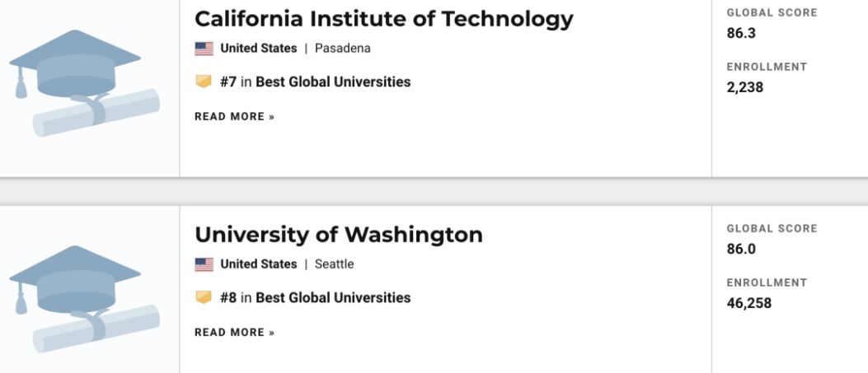
Task: Click the gold badge icon next to #7
Action: coord(204,82)
